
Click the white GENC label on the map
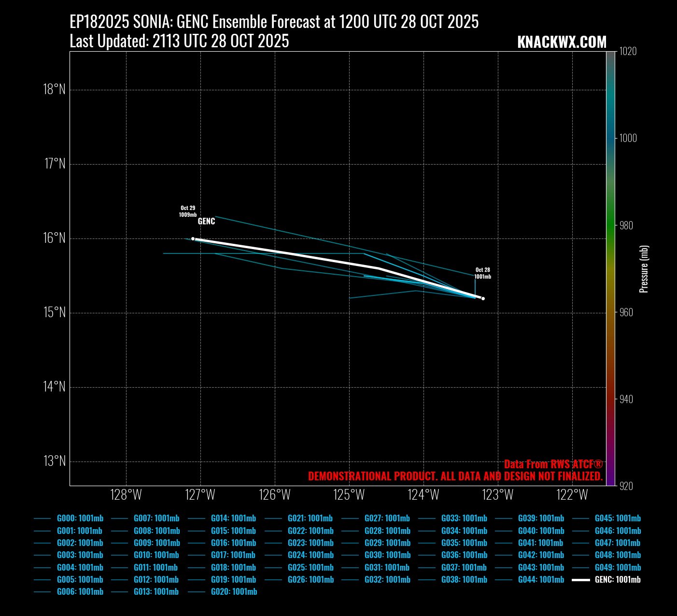pos(206,222)
